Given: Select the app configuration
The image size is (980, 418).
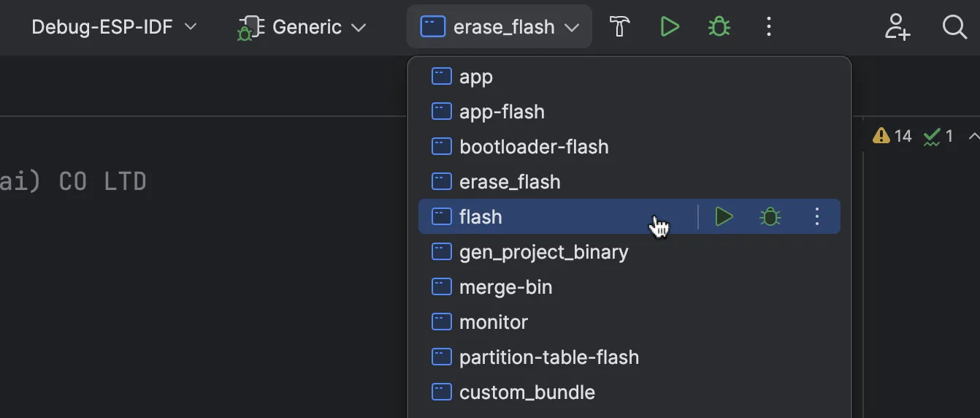Looking at the screenshot, I should [476, 77].
